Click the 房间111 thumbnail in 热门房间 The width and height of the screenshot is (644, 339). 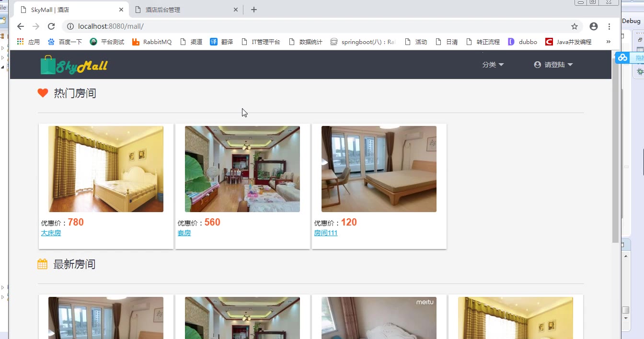[379, 169]
